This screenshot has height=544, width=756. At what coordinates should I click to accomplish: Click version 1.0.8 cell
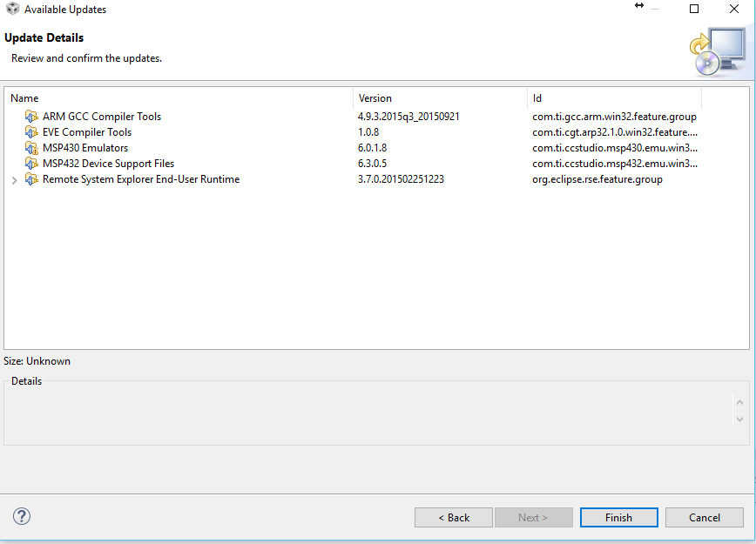point(368,132)
